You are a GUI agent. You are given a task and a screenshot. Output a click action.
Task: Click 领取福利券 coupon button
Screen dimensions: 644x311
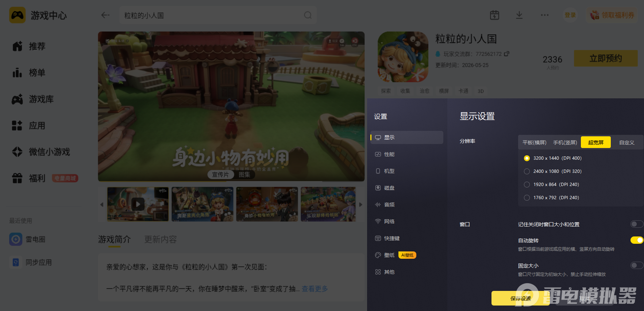[612, 15]
